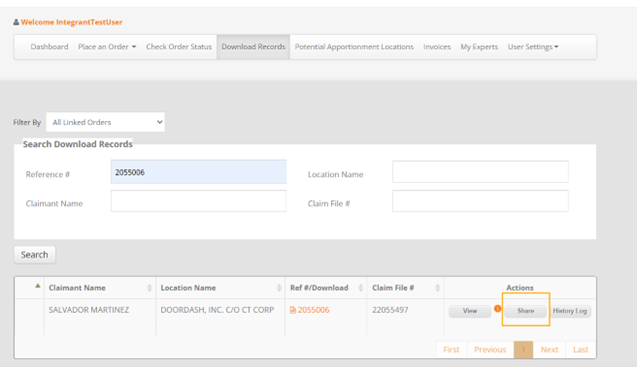Image resolution: width=637 pixels, height=367 pixels.
Task: Open Potential Apportionment Locations tab
Action: [x=354, y=47]
